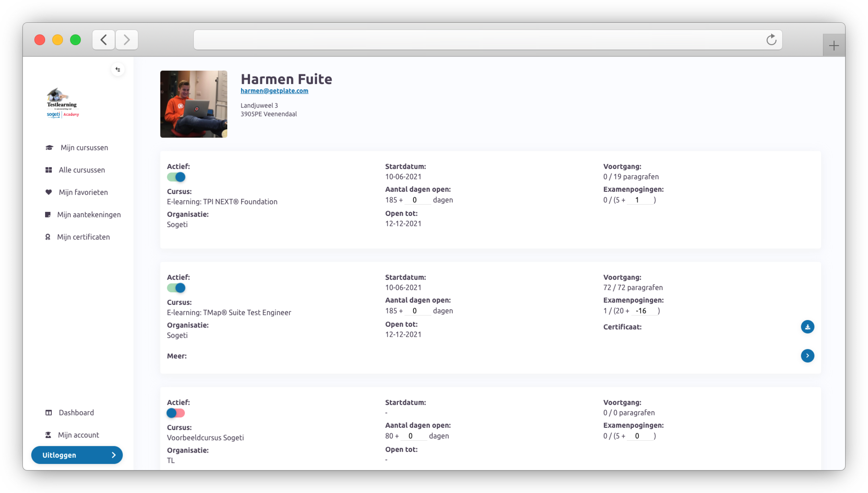Screen dimensions: 868x493
Task: Collapse the sidebar with the arrow icon
Action: [x=118, y=69]
